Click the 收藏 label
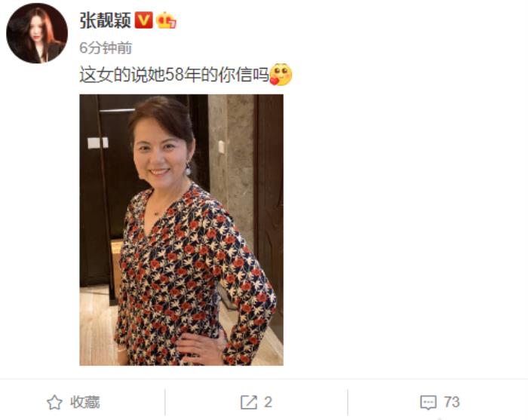 [84, 402]
